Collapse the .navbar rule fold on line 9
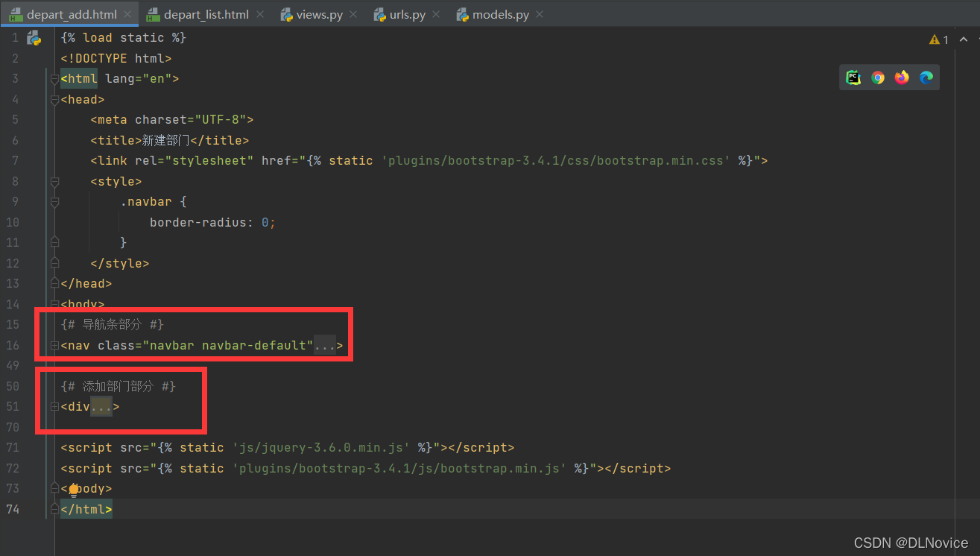 [54, 202]
